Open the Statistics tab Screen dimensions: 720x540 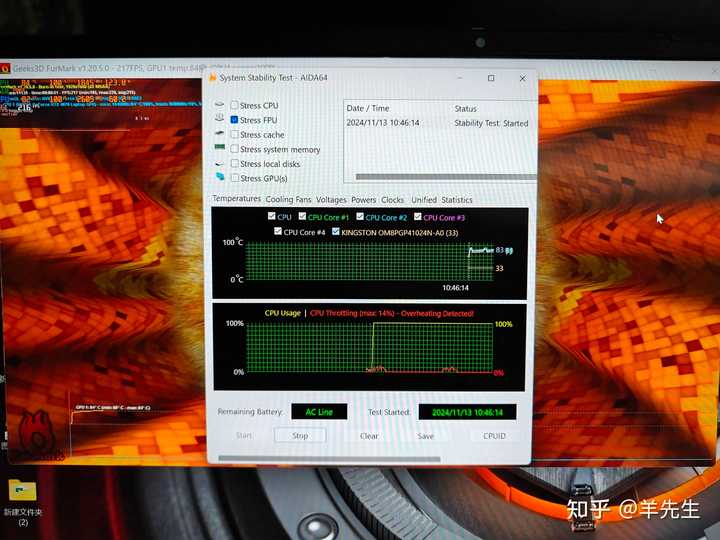(457, 200)
